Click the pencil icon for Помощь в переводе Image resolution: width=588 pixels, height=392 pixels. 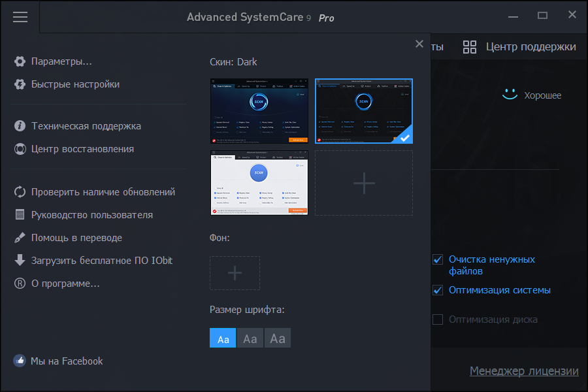(x=20, y=237)
